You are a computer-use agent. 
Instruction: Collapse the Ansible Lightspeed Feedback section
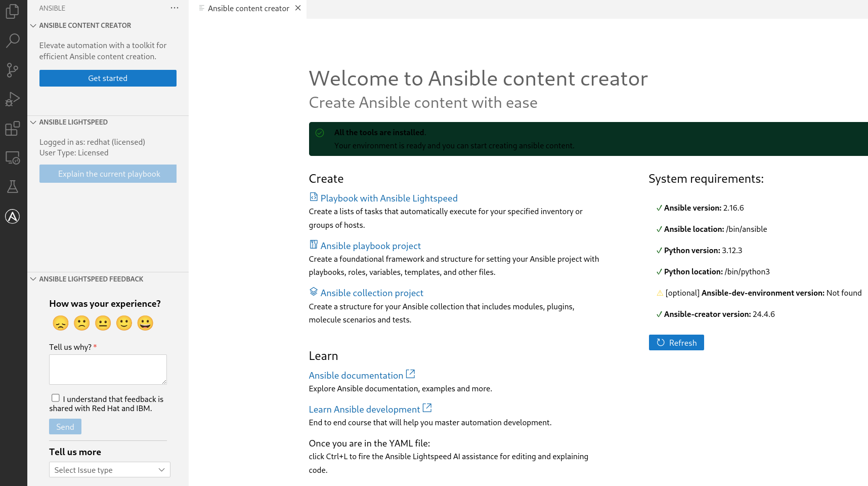(33, 279)
